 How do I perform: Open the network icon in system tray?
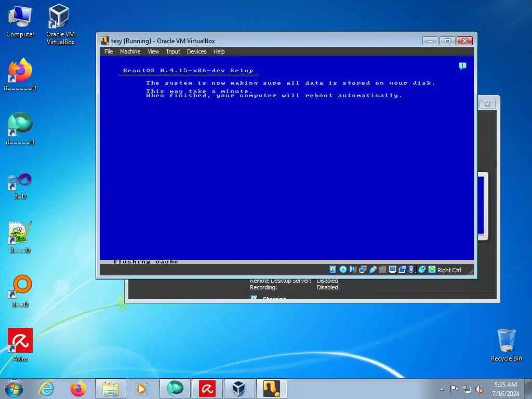click(x=467, y=389)
